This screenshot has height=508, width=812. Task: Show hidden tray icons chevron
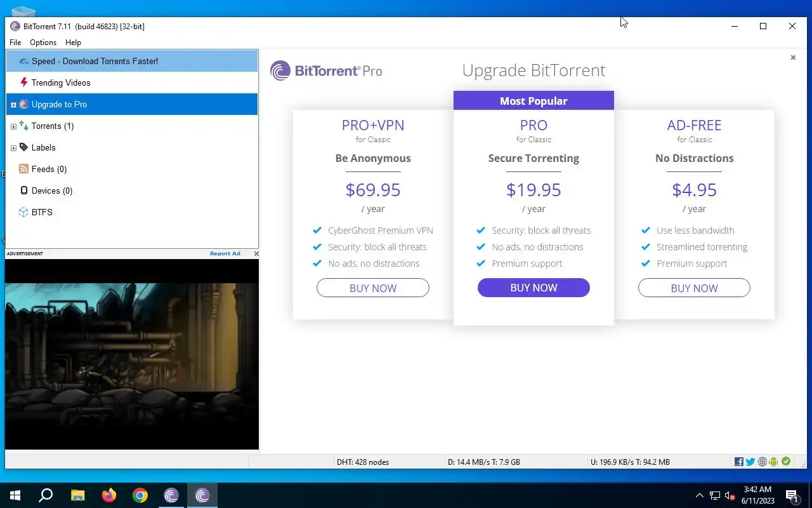[x=700, y=495]
